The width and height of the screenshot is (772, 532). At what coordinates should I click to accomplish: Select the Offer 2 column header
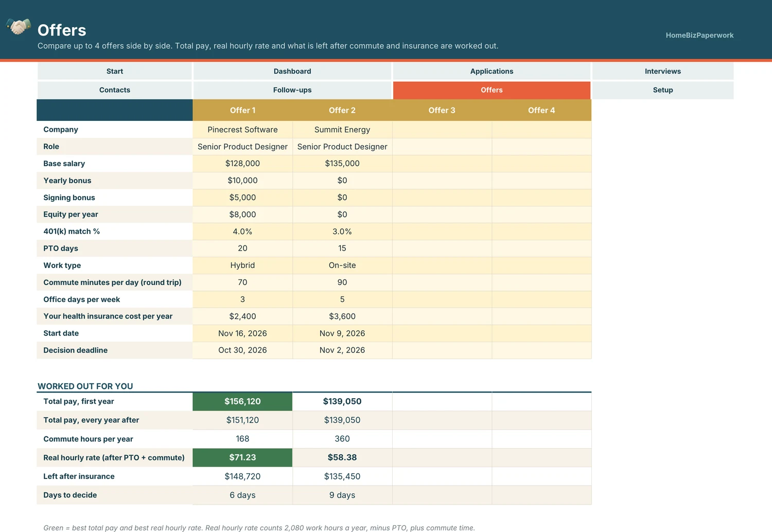342,110
